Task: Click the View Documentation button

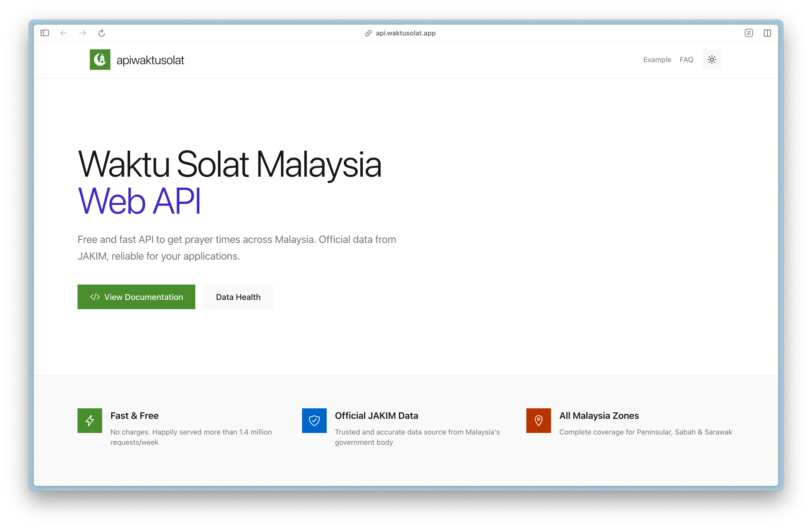Action: coord(137,297)
